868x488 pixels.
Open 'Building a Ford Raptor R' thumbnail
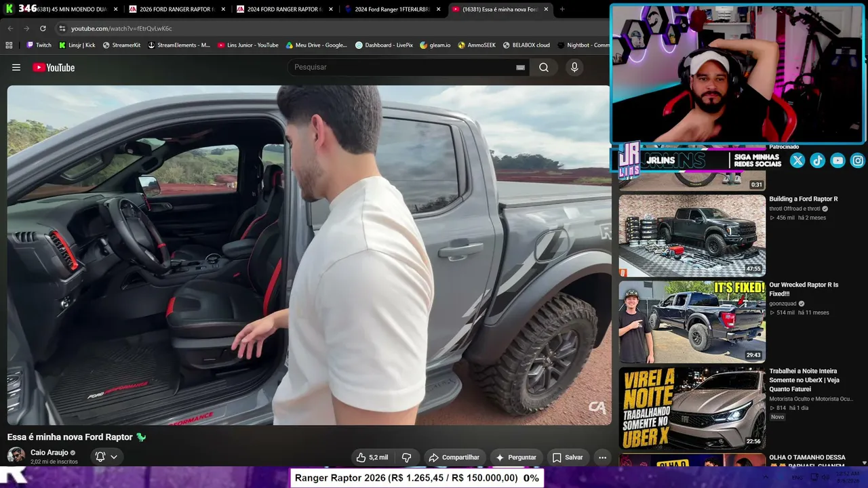click(692, 236)
